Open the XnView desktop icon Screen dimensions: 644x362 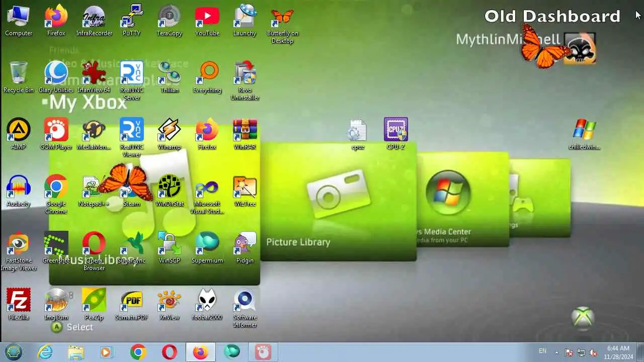[x=170, y=305]
